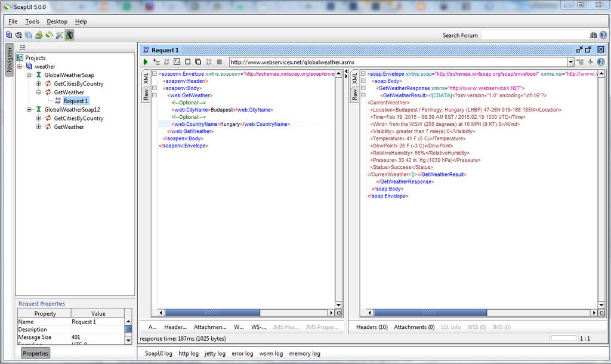611x364 pixels.
Task: Open the File menu
Action: (13, 21)
